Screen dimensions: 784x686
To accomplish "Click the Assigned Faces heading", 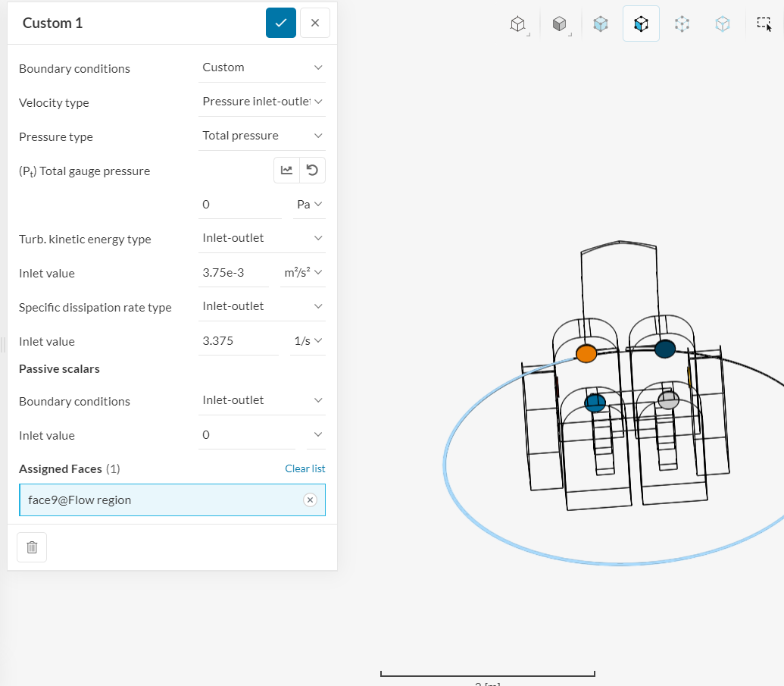I will (61, 469).
